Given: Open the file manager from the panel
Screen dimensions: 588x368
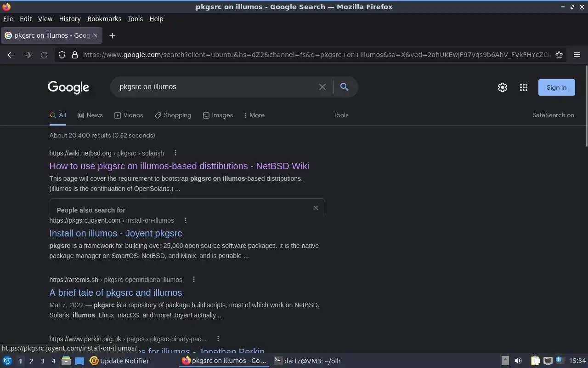Looking at the screenshot, I should point(66,361).
